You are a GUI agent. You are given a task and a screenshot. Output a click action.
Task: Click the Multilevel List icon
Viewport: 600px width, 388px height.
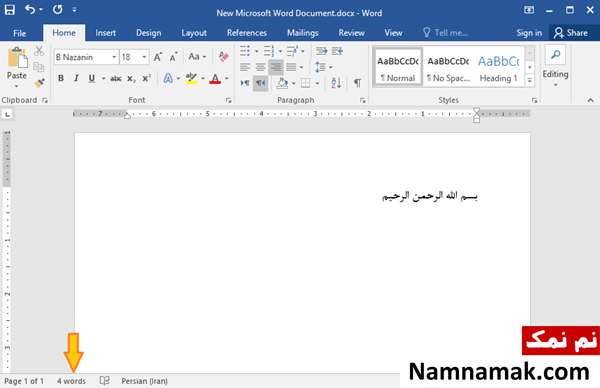click(292, 51)
